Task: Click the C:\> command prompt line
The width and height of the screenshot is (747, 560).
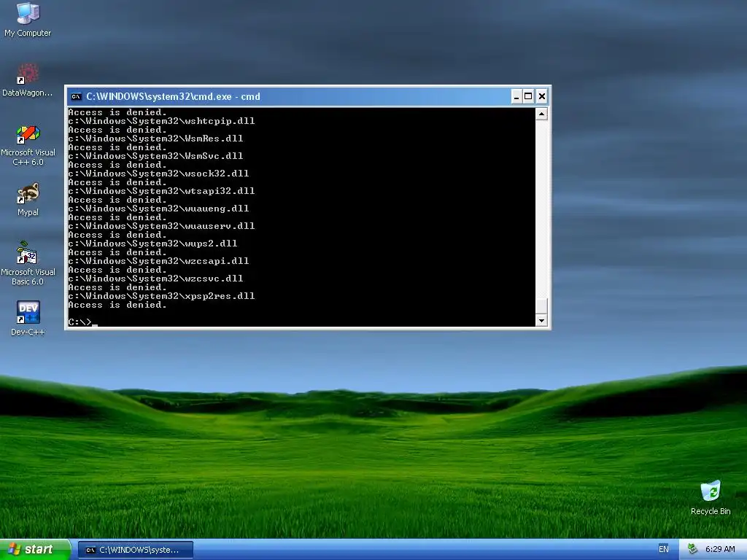Action: coord(83,322)
